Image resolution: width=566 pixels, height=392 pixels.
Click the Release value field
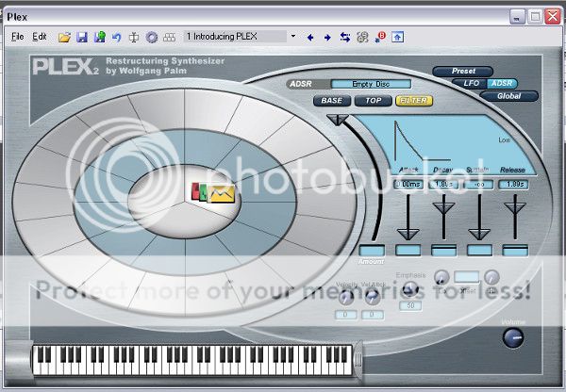tap(514, 185)
